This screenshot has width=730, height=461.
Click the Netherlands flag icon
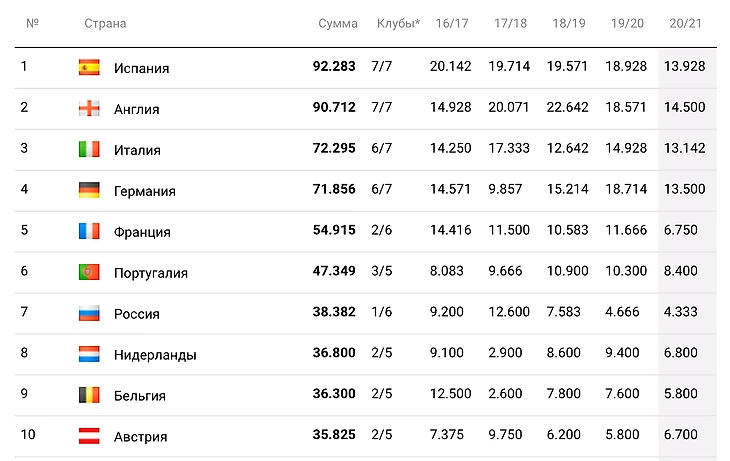89,354
